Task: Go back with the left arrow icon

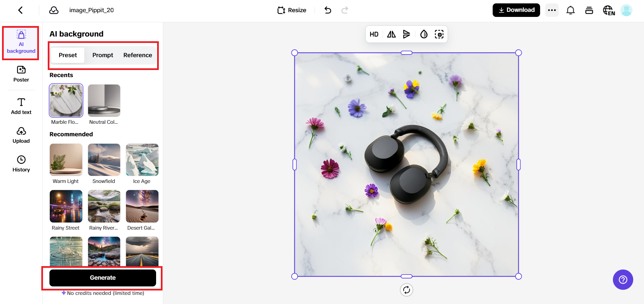Action: 21,10
